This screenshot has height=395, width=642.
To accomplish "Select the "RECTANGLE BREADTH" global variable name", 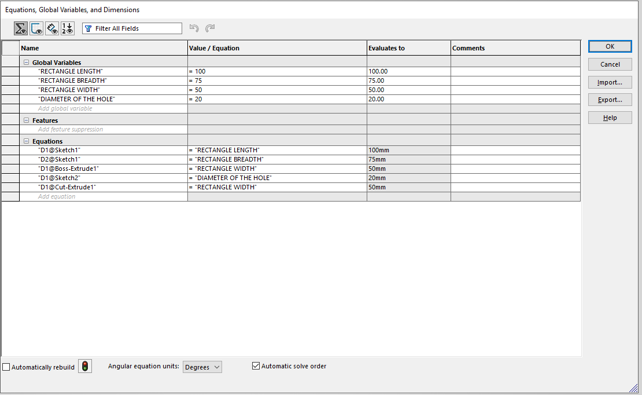I will (x=72, y=81).
